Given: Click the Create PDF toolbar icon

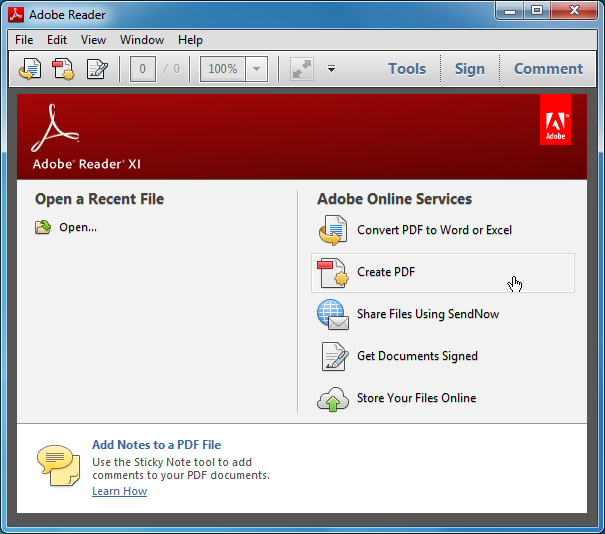Looking at the screenshot, I should 63,69.
